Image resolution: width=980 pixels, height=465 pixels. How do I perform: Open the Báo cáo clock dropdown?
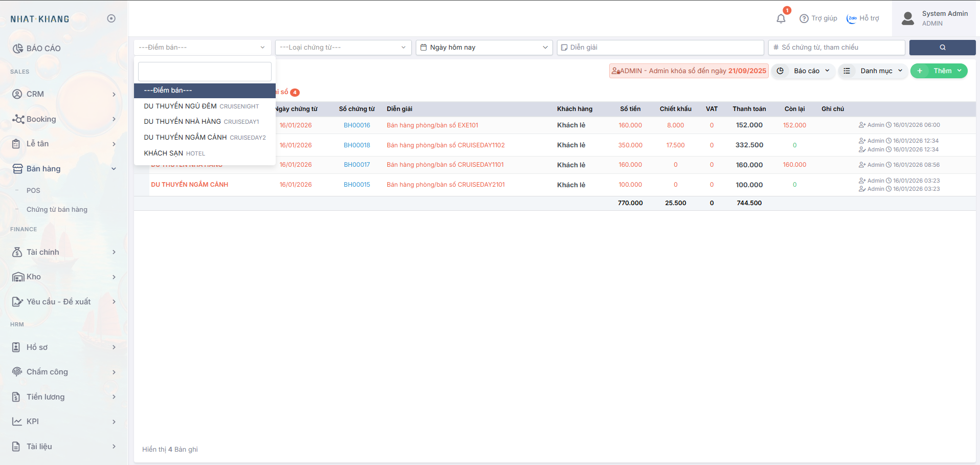(x=803, y=71)
